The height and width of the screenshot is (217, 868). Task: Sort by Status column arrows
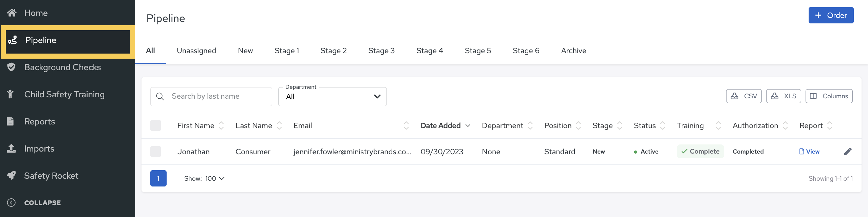click(663, 126)
